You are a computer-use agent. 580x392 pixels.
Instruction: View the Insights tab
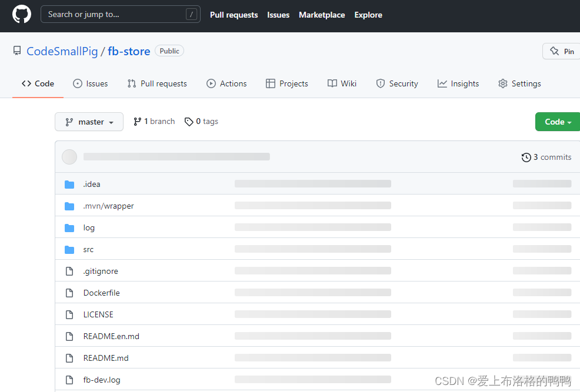click(x=458, y=83)
